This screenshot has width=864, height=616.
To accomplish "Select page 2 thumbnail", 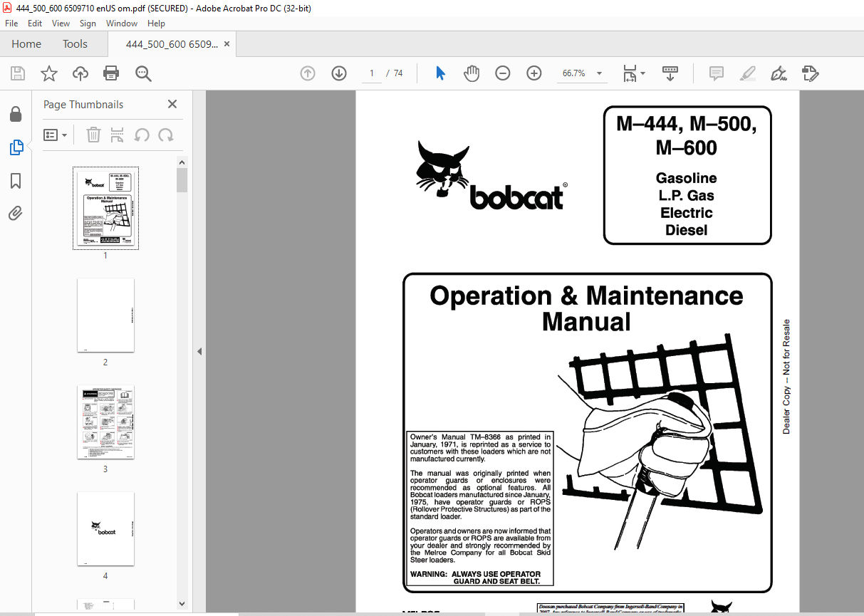I will (x=105, y=315).
